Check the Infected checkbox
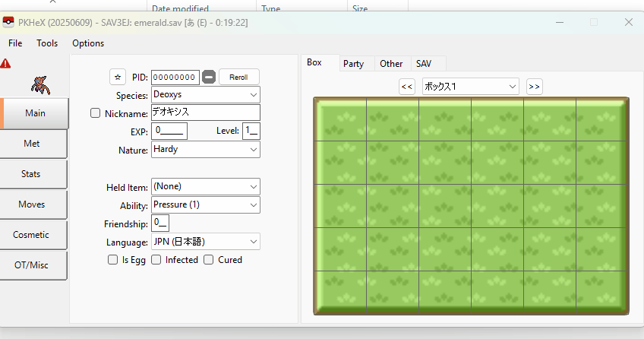Screen dimensions: 644x339 point(156,260)
